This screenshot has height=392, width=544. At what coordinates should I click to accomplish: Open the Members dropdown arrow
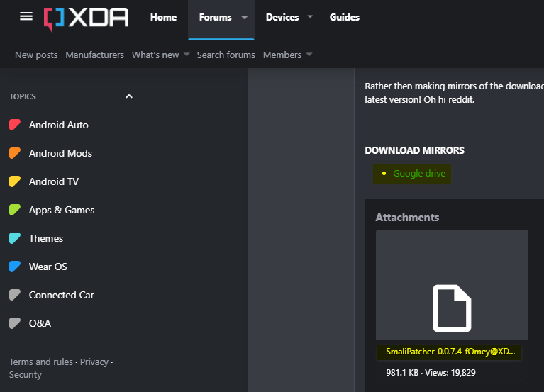click(x=309, y=55)
